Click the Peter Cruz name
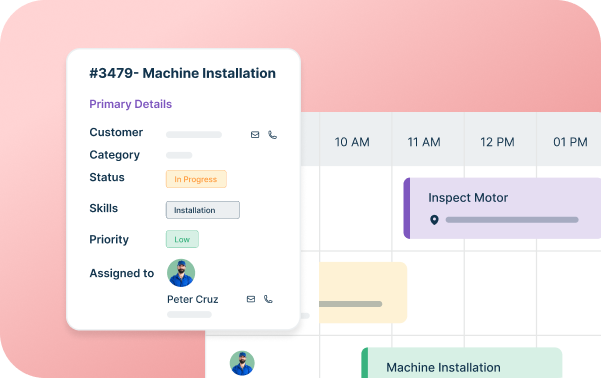 point(192,299)
